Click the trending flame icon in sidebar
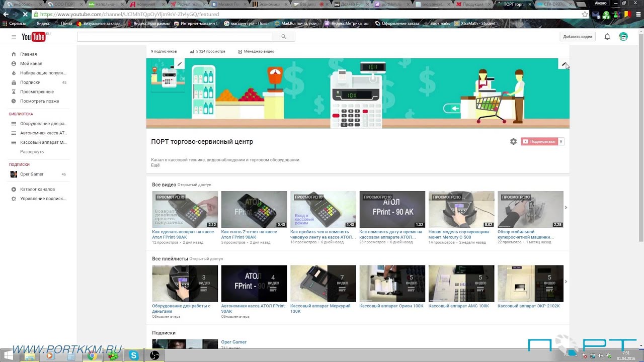 (x=14, y=73)
